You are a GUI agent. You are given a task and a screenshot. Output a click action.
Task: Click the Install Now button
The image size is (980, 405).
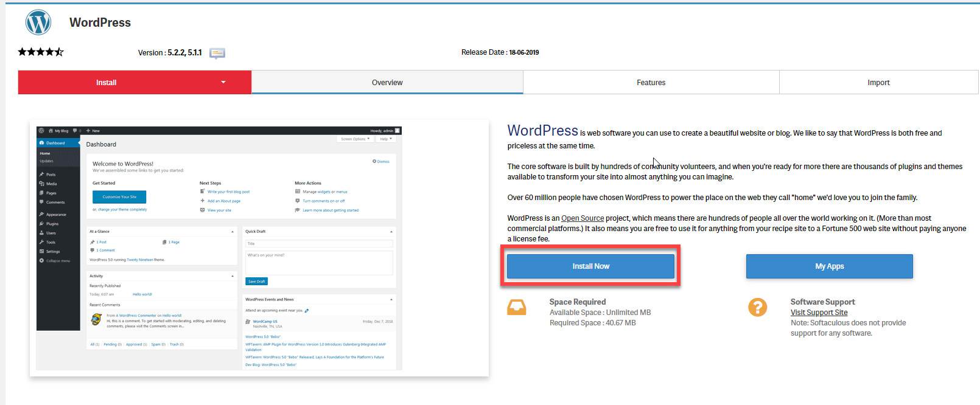(590, 266)
